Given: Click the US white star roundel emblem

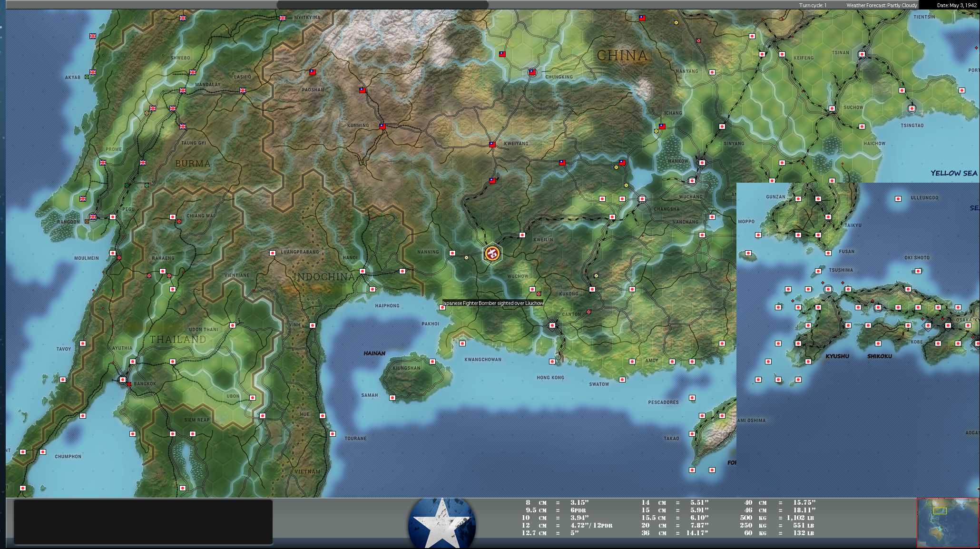Looking at the screenshot, I should [442, 523].
